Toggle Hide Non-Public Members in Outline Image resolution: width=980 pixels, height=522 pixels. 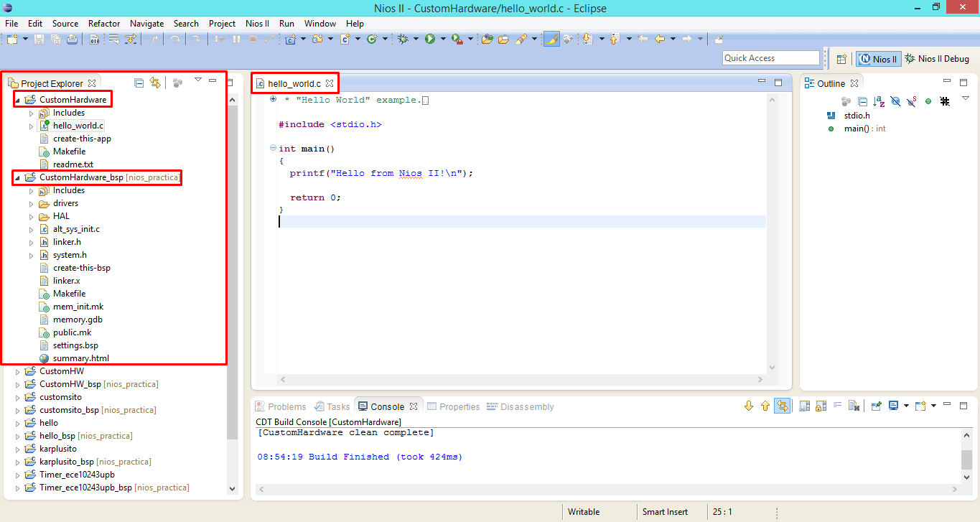click(928, 101)
